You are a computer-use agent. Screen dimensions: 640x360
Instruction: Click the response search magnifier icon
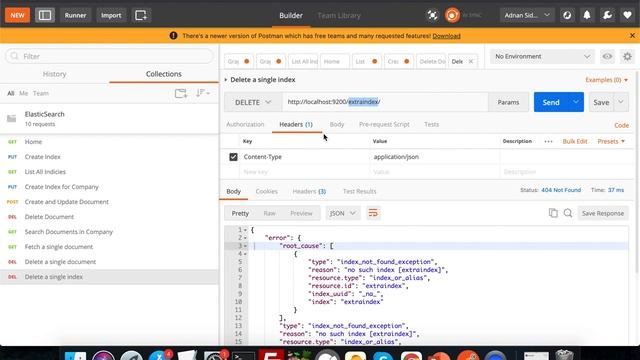point(568,213)
